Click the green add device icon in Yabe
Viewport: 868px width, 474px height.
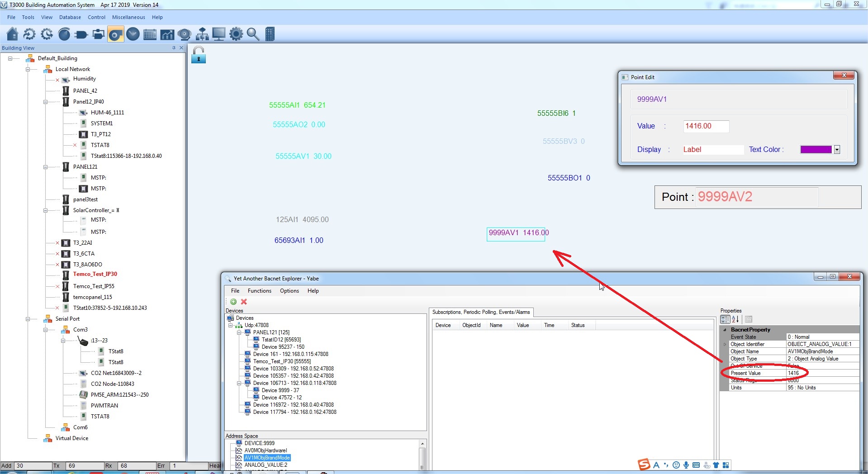pos(233,302)
